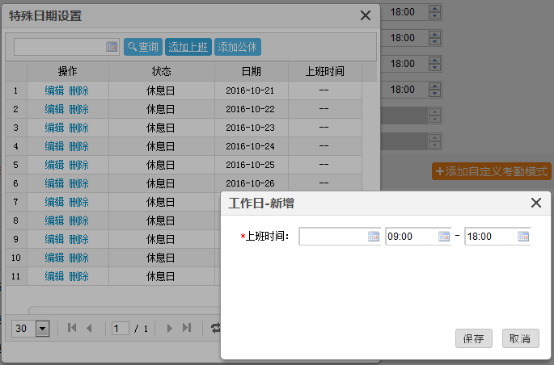Image resolution: width=554 pixels, height=366 pixels.
Task: Select date cell 2016-10-21
Action: pyautogui.click(x=250, y=91)
